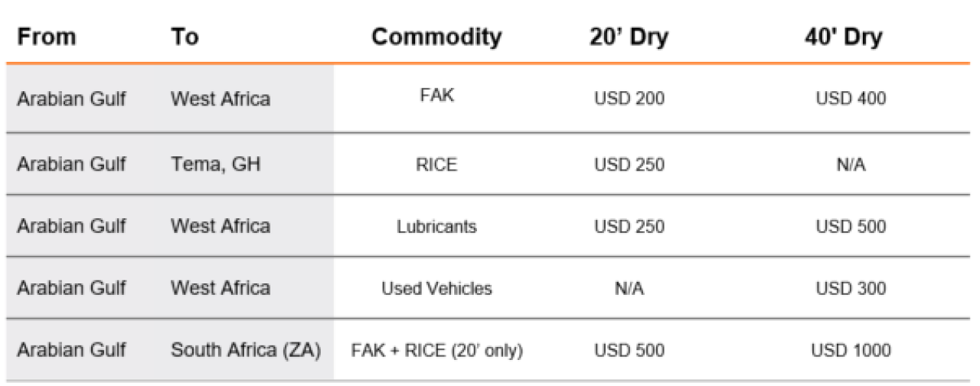Click the Tema, GH destination cell
The width and height of the screenshot is (980, 386).
(x=215, y=165)
